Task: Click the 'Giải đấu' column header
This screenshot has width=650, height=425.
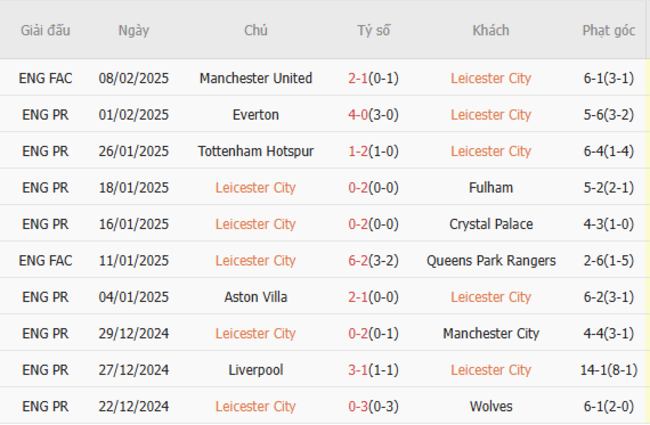Action: pos(46,30)
